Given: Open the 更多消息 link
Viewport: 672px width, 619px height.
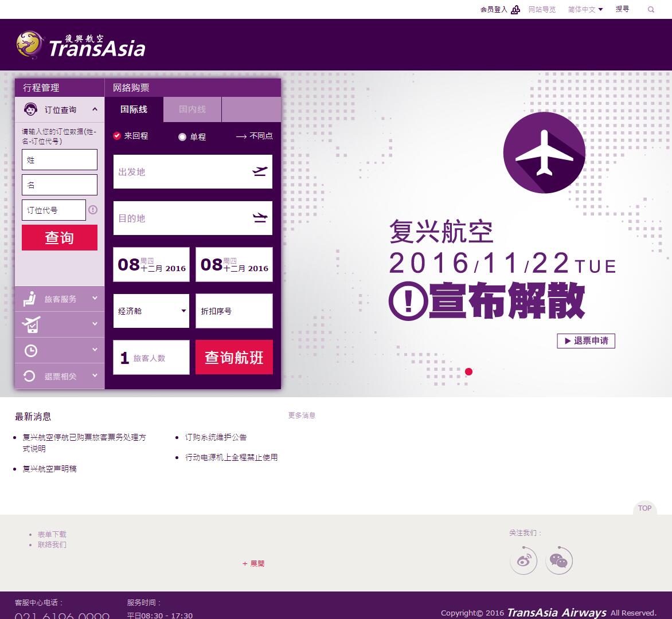Looking at the screenshot, I should click(302, 415).
